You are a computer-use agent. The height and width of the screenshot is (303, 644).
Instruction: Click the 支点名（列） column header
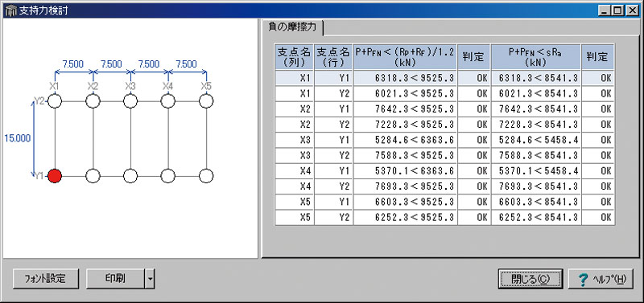tap(294, 57)
